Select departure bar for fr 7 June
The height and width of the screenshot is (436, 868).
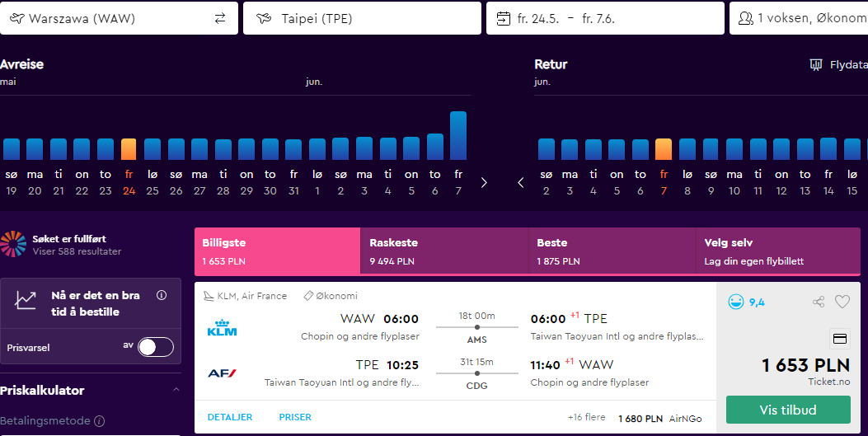pyautogui.click(x=458, y=135)
